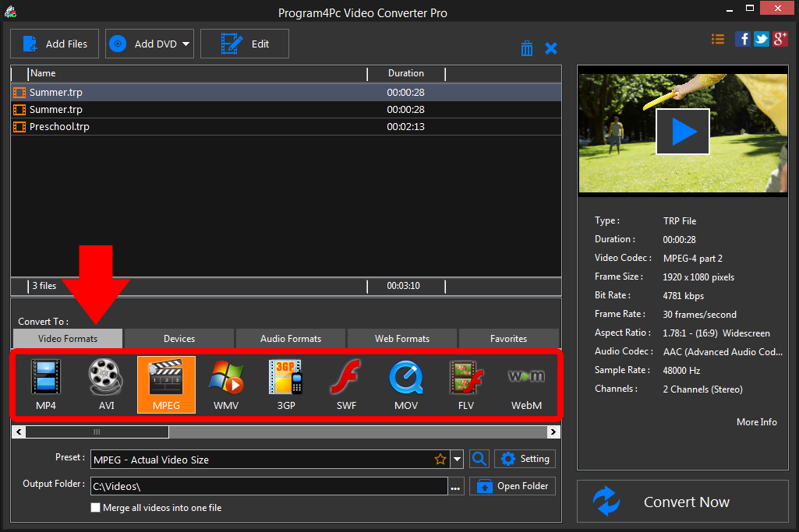Play the video preview
This screenshot has width=799, height=532.
point(682,131)
